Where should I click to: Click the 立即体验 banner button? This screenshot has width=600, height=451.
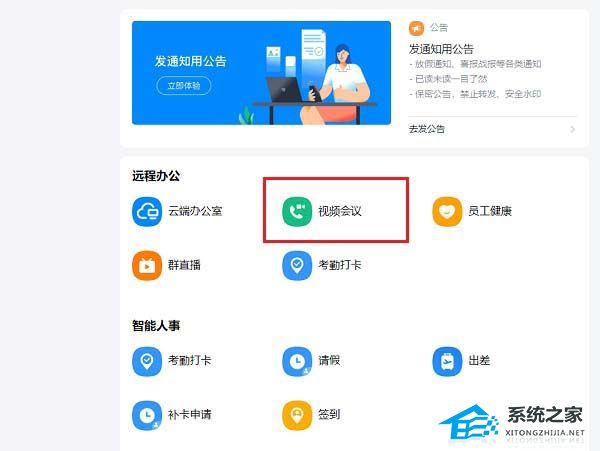click(x=184, y=85)
